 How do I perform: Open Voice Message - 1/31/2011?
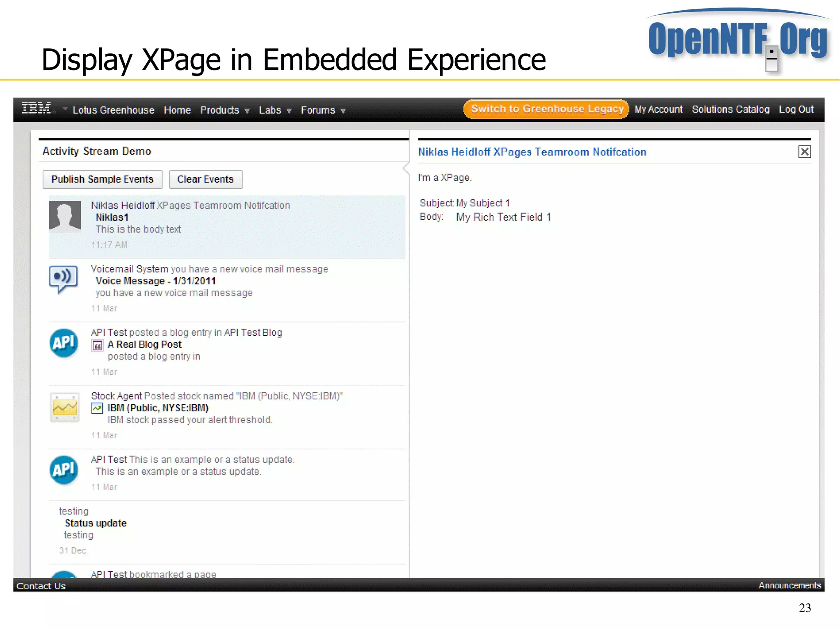pyautogui.click(x=155, y=281)
